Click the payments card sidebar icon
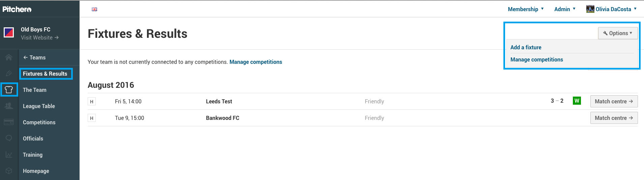Screen dimensions: 644x180 pyautogui.click(x=9, y=122)
